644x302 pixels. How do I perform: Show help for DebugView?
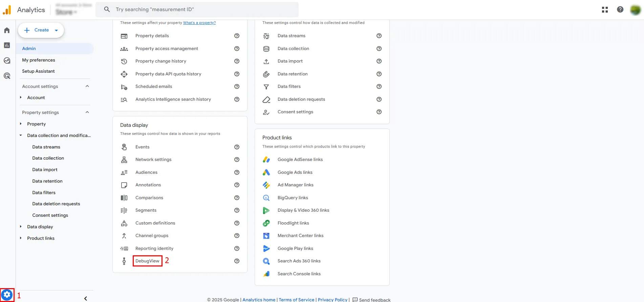click(237, 261)
